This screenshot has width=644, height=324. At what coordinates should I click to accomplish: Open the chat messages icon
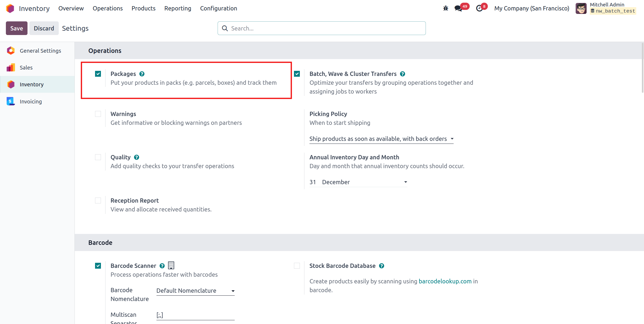point(458,8)
